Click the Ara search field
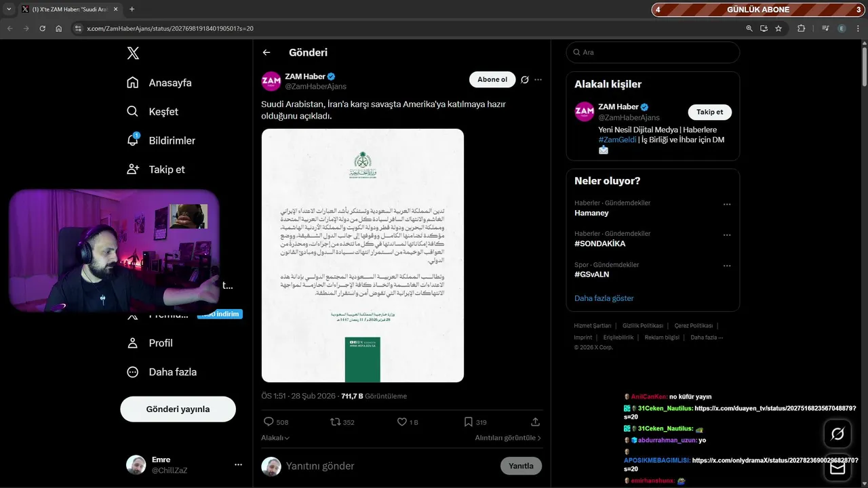Image resolution: width=868 pixels, height=488 pixels. [x=653, y=52]
